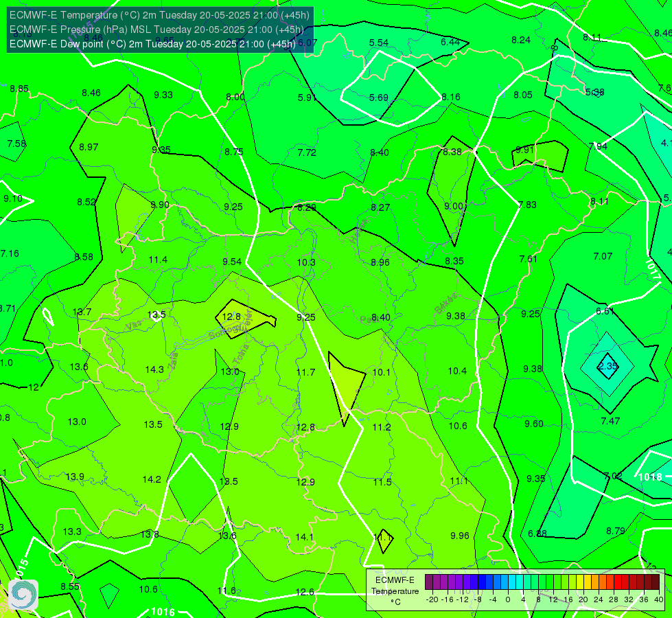This screenshot has width=672, height=618.
Task: Click the 2.35 value in the diamond contour
Action: (607, 366)
